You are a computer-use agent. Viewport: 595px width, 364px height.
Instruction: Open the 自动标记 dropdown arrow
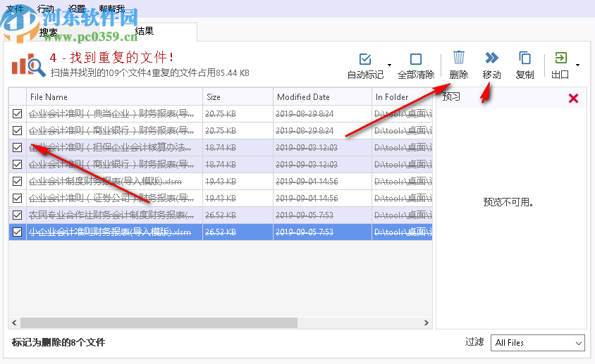(389, 65)
